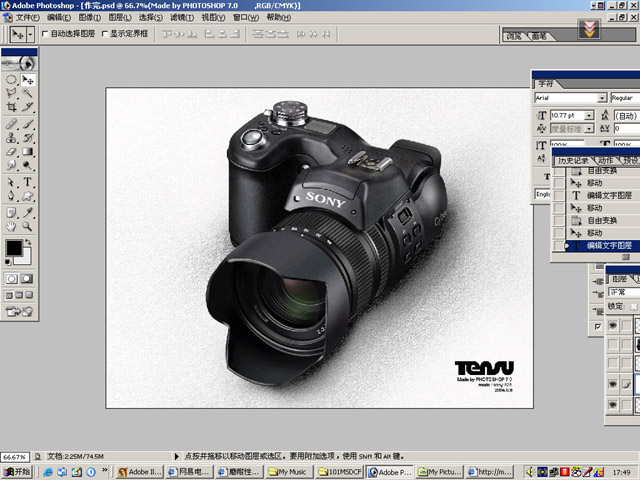Select the Gradient tool
640x480 pixels.
(27, 151)
